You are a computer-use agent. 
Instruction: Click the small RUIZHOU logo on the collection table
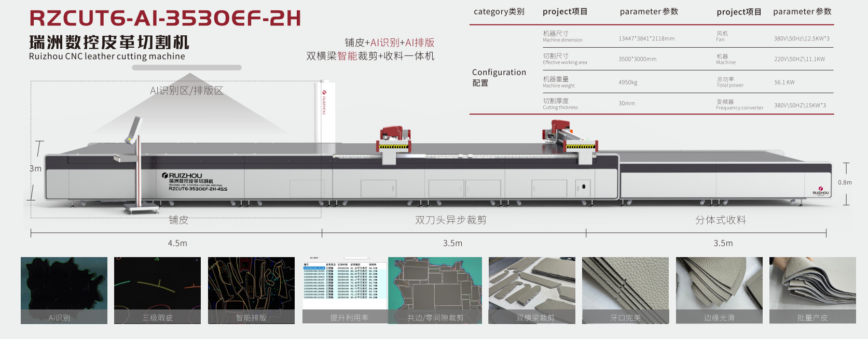820,191
